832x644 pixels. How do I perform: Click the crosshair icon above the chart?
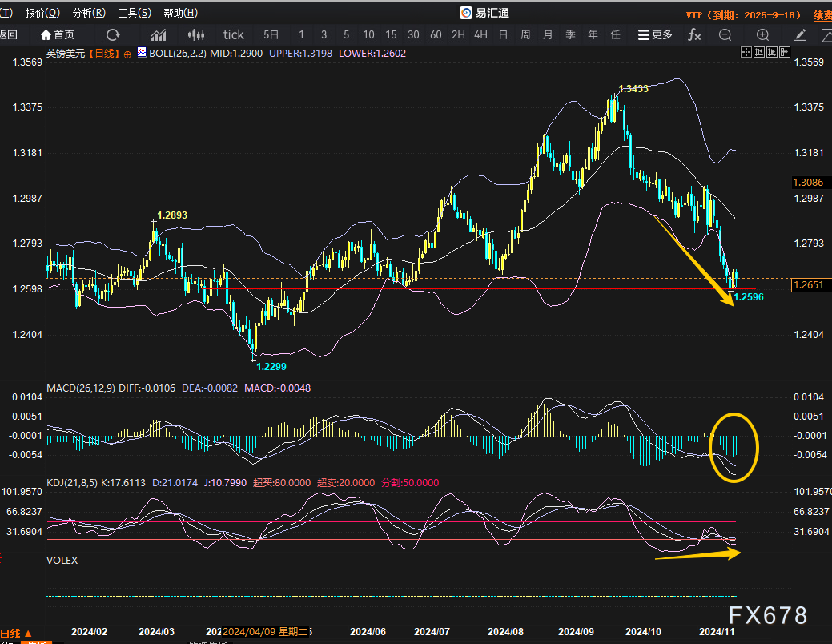click(x=746, y=52)
